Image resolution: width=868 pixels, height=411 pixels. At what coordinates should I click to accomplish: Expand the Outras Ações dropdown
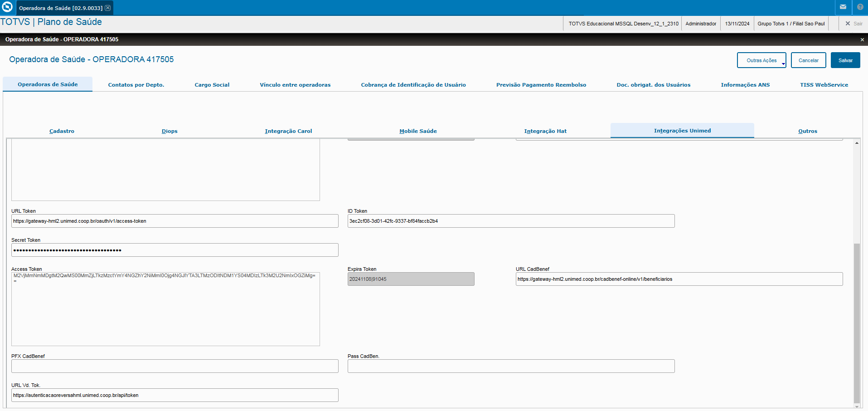pos(761,60)
